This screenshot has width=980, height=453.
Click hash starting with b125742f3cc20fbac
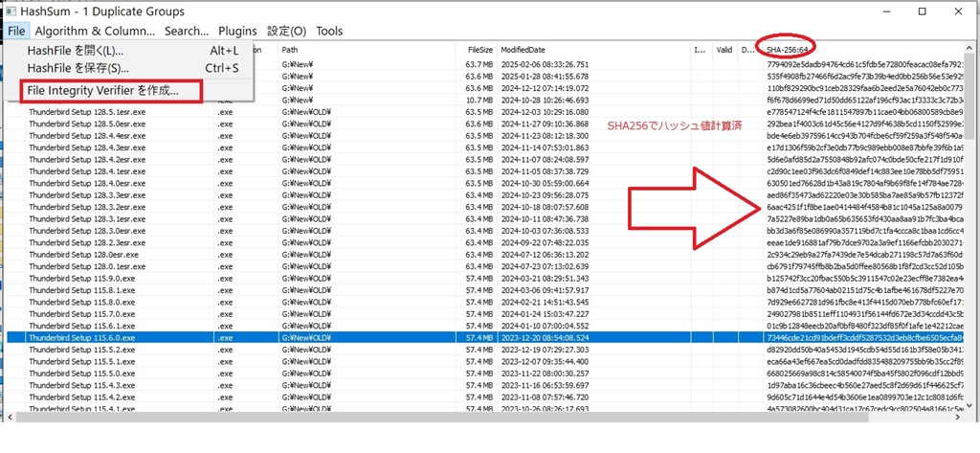[867, 279]
